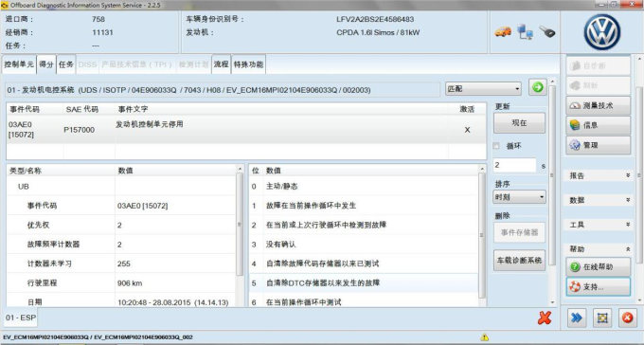The image size is (644, 345).
Task: Click the ignition key status icon
Action: [x=547, y=31]
